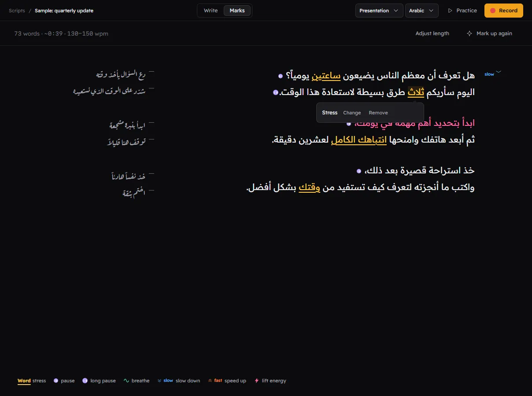Click the margin note دع السؤال يأخذ وقته

[121, 75]
